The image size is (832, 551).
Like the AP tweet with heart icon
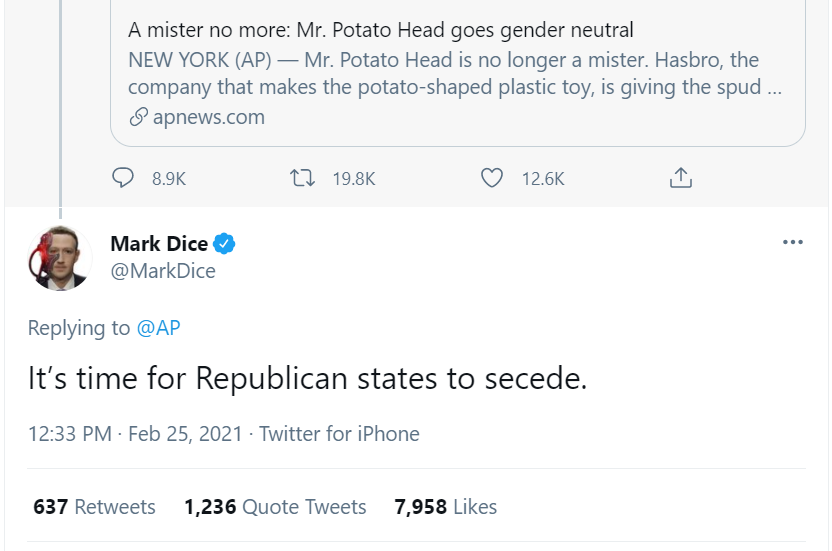(491, 178)
